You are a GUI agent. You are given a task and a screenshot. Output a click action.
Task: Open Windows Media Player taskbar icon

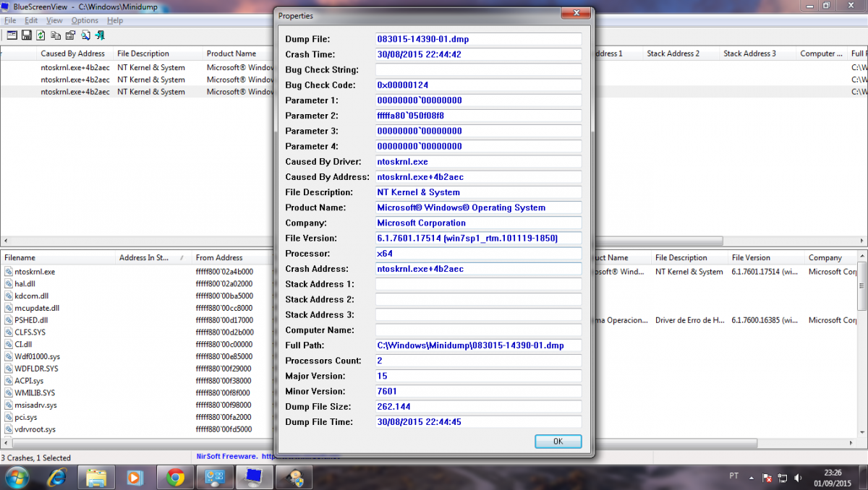[135, 477]
